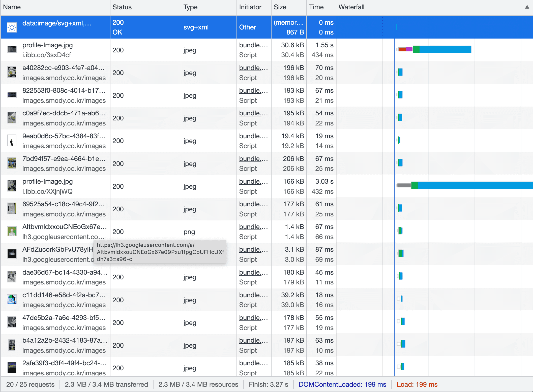Click the dark thumbnail of the AFdZucorkGbFvU78 row
Viewport: 533px width, 392px height.
[12, 254]
